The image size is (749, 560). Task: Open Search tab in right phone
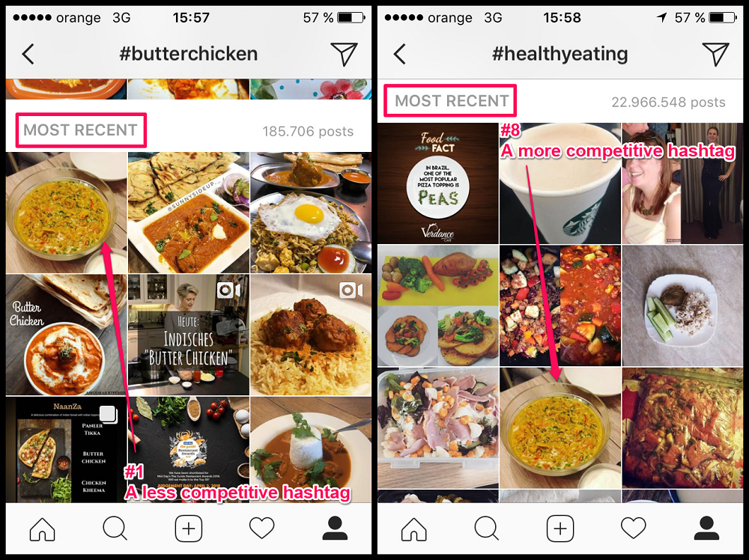coord(487,529)
